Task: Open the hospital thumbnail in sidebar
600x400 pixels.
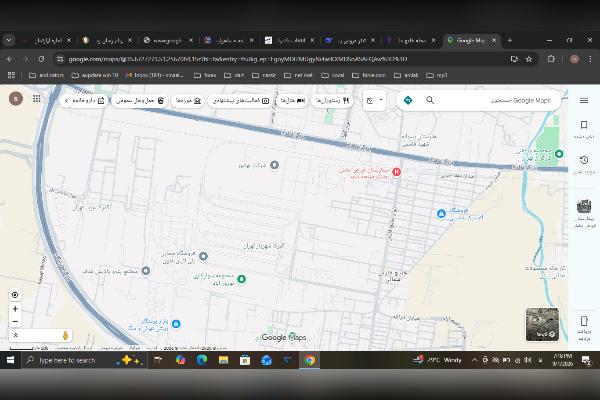Action: point(584,207)
